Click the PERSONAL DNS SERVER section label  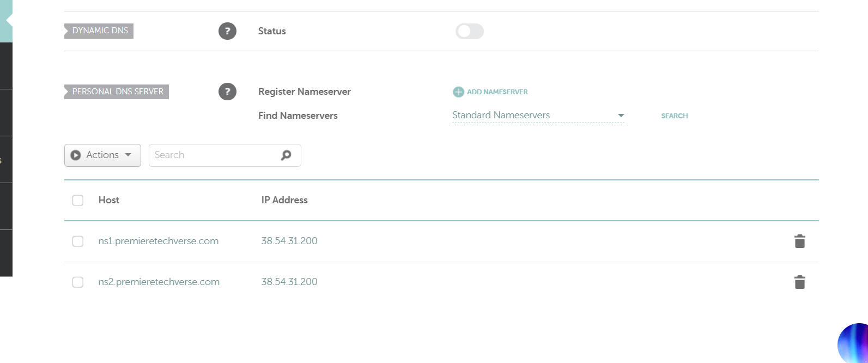(118, 92)
